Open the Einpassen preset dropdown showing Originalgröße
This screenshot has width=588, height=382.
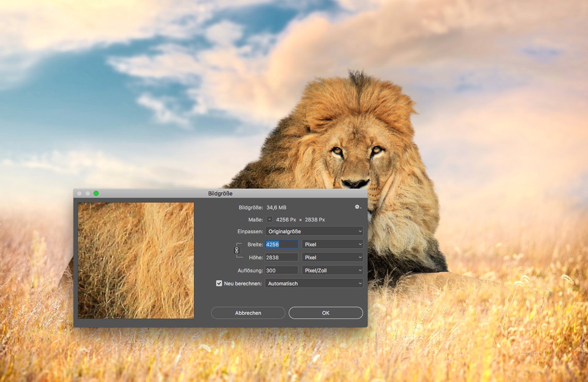[314, 231]
